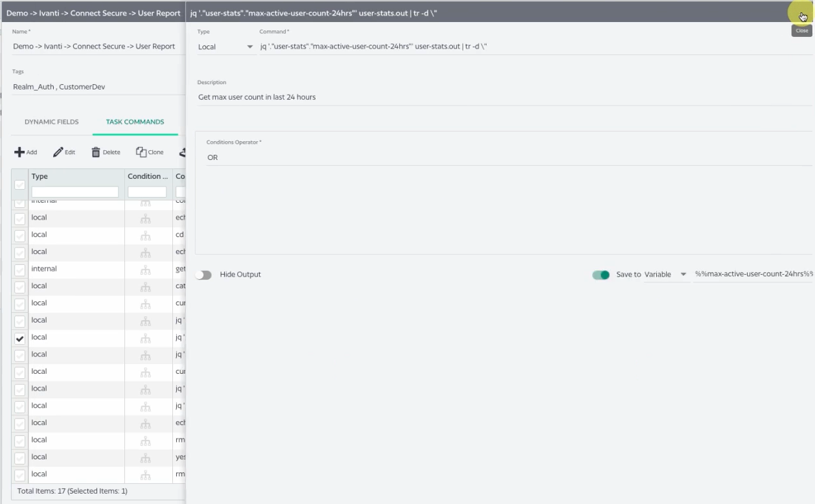Check the select-all header checkbox
Image resolution: width=815 pixels, height=504 pixels.
(20, 185)
